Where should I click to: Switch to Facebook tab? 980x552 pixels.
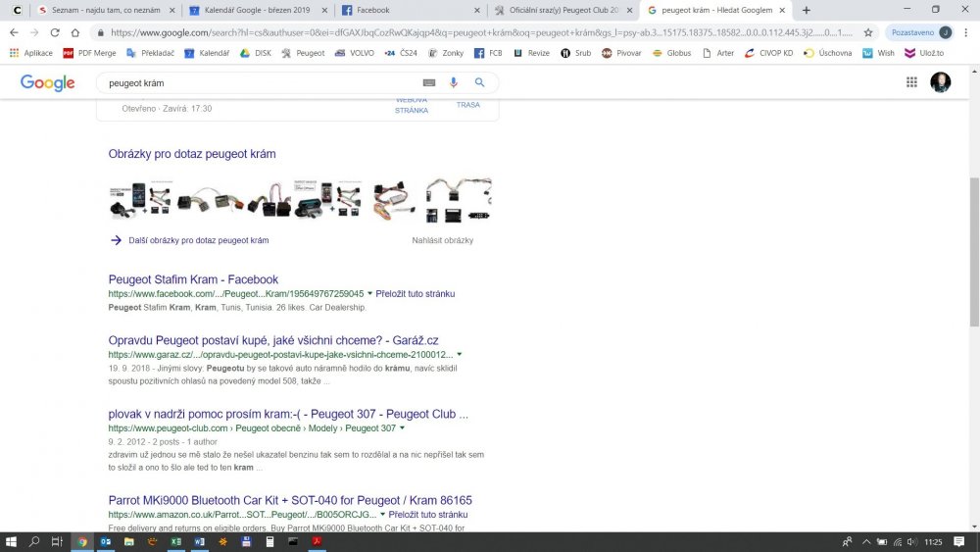pyautogui.click(x=410, y=10)
